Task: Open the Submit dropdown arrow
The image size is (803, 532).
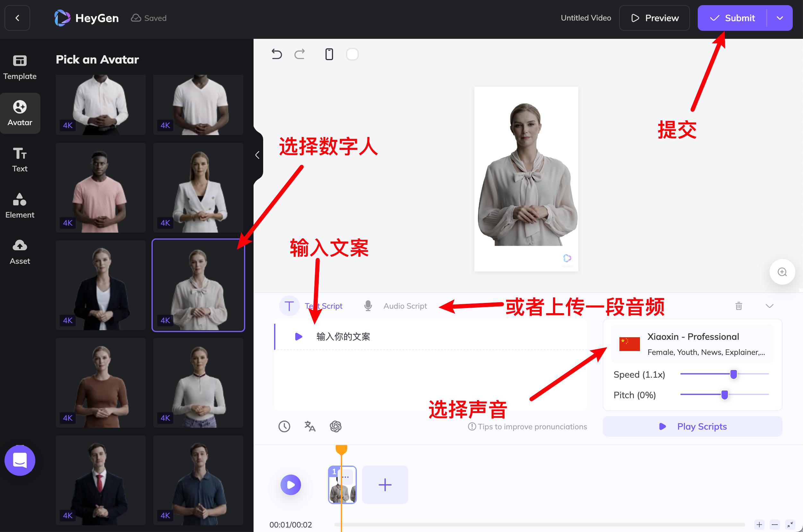Action: point(780,18)
